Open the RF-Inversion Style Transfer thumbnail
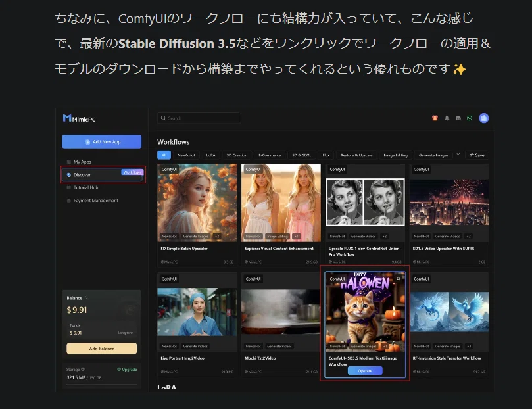Screen dimensions: 532x409 [449, 312]
